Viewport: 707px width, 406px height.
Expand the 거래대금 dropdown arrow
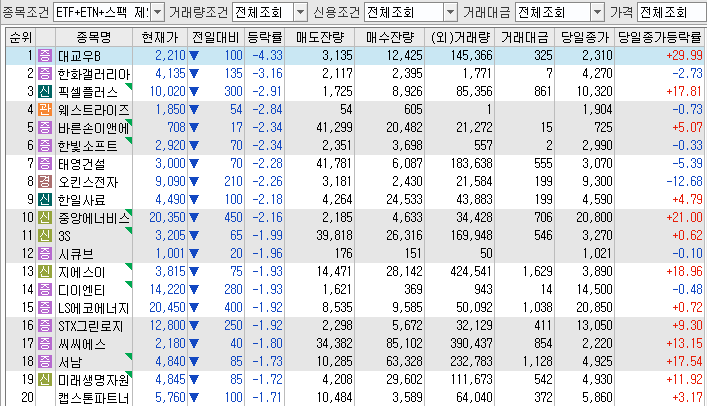point(597,12)
